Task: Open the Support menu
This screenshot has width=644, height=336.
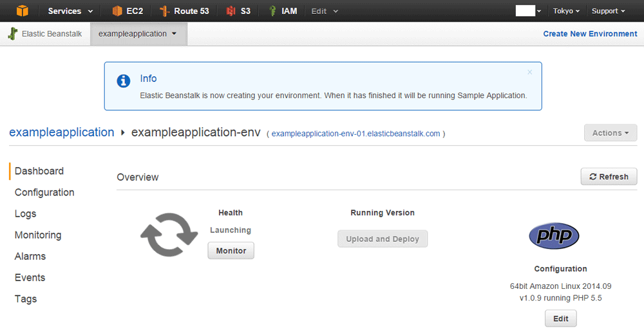Action: tap(609, 11)
